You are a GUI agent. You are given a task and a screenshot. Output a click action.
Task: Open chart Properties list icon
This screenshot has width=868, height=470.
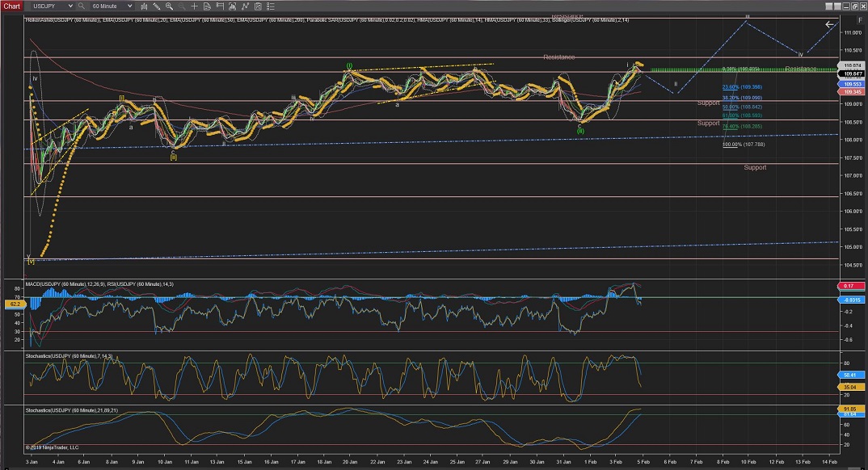pos(270,6)
